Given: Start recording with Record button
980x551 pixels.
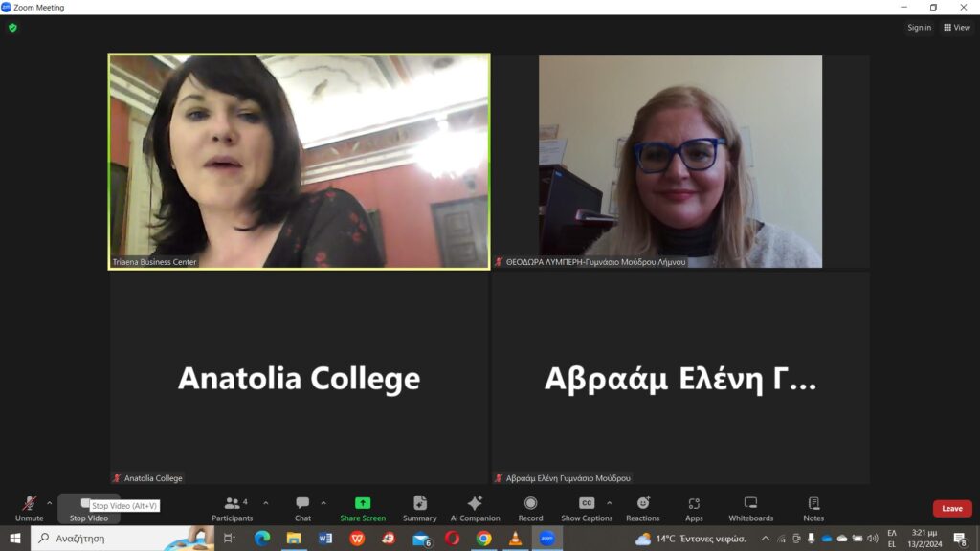Looking at the screenshot, I should pyautogui.click(x=530, y=509).
